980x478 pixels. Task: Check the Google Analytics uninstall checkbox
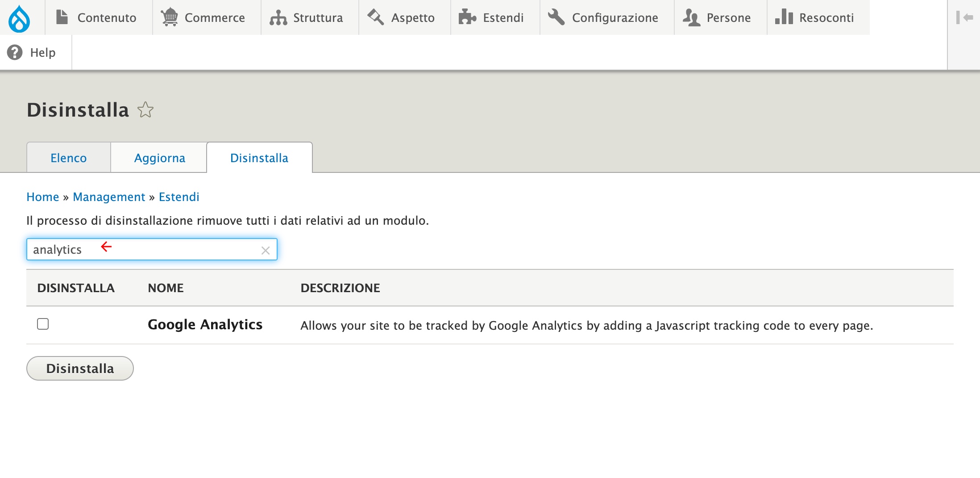(x=43, y=324)
